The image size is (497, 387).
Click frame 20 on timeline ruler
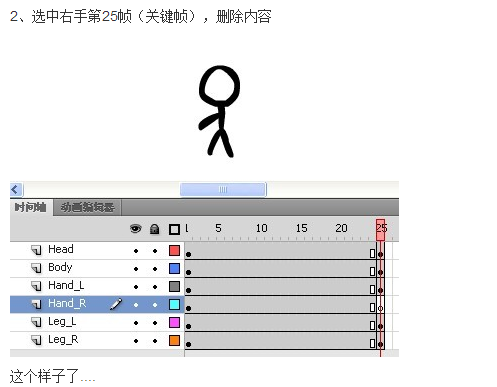coord(340,229)
